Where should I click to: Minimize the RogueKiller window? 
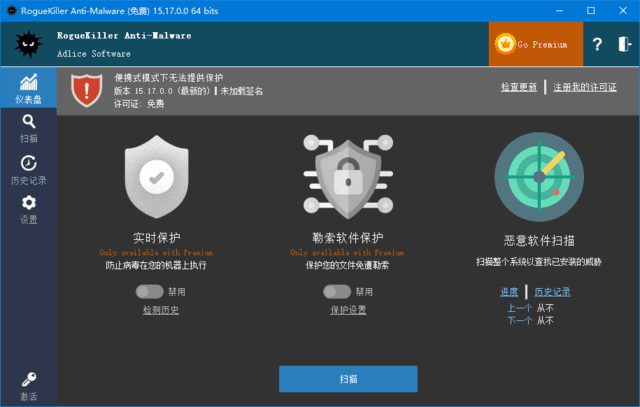[560, 11]
